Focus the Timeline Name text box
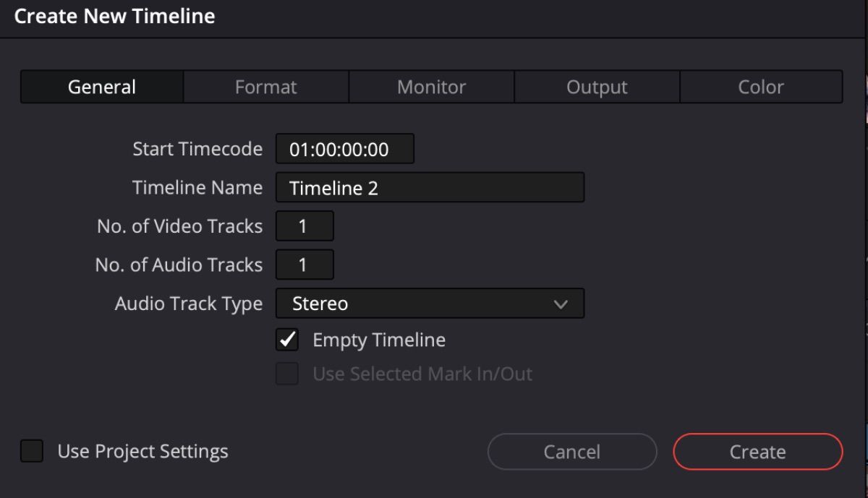Image resolution: width=868 pixels, height=498 pixels. [x=430, y=188]
